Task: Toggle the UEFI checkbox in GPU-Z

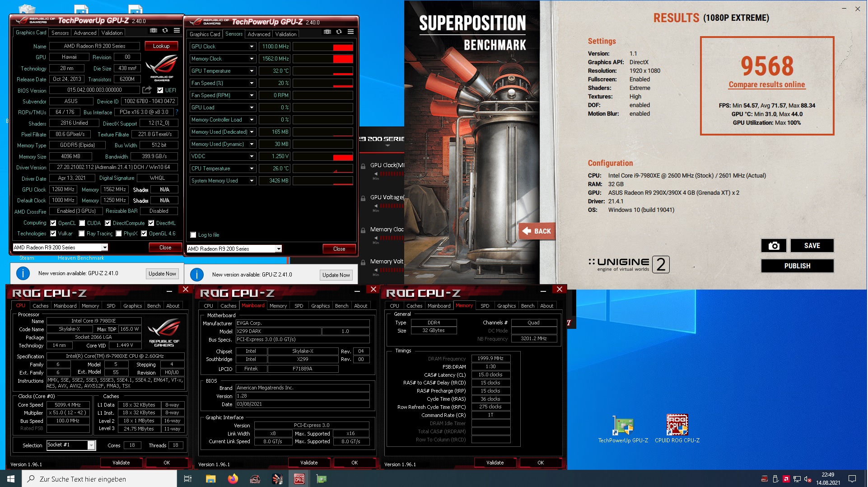Action: click(160, 90)
